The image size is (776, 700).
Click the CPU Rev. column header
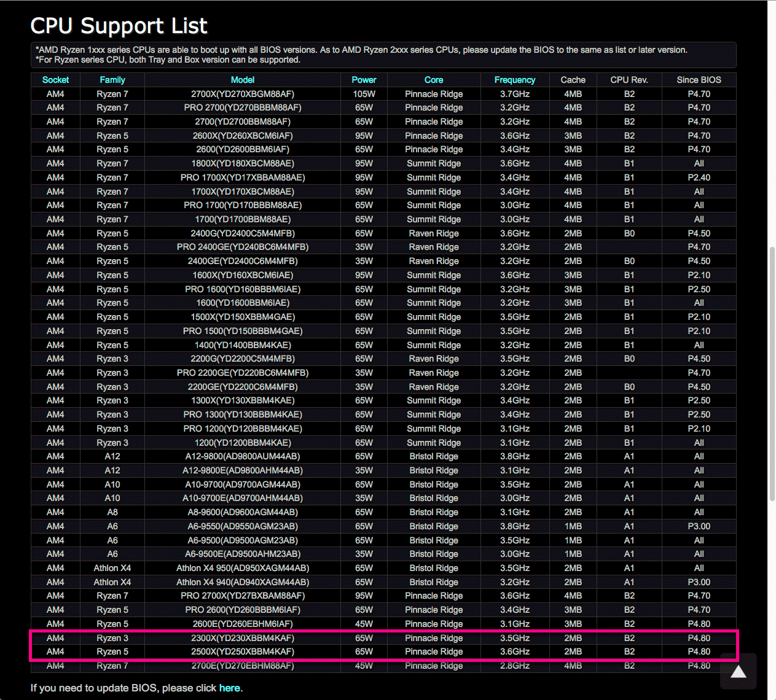pyautogui.click(x=629, y=80)
